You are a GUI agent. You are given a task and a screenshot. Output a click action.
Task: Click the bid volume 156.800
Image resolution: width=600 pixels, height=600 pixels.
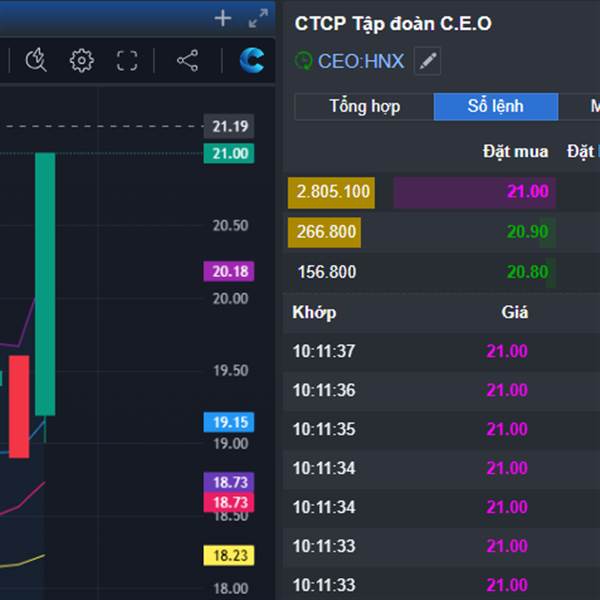[x=327, y=272]
